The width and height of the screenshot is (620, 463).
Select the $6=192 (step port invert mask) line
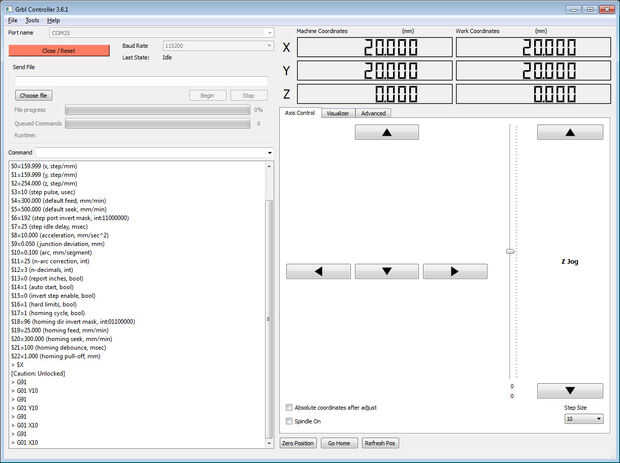(70, 218)
